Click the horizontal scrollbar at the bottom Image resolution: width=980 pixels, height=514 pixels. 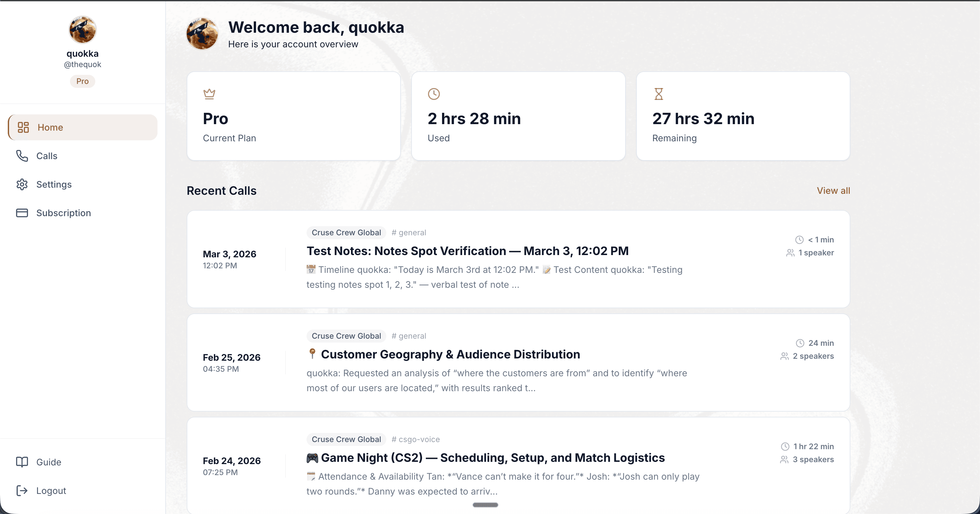[x=485, y=505]
